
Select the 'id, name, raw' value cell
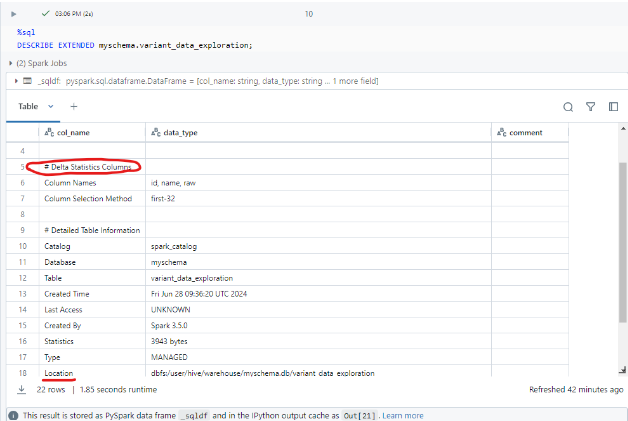coord(318,183)
